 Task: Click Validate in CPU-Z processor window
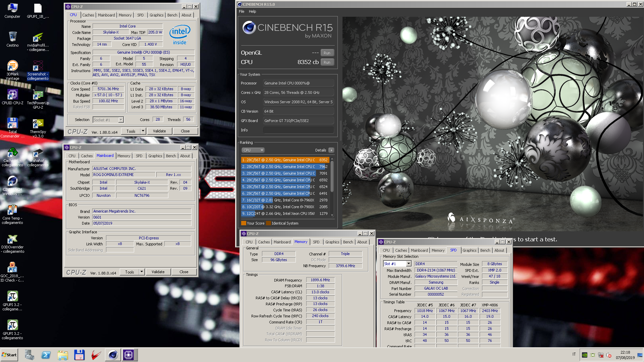coord(159,131)
